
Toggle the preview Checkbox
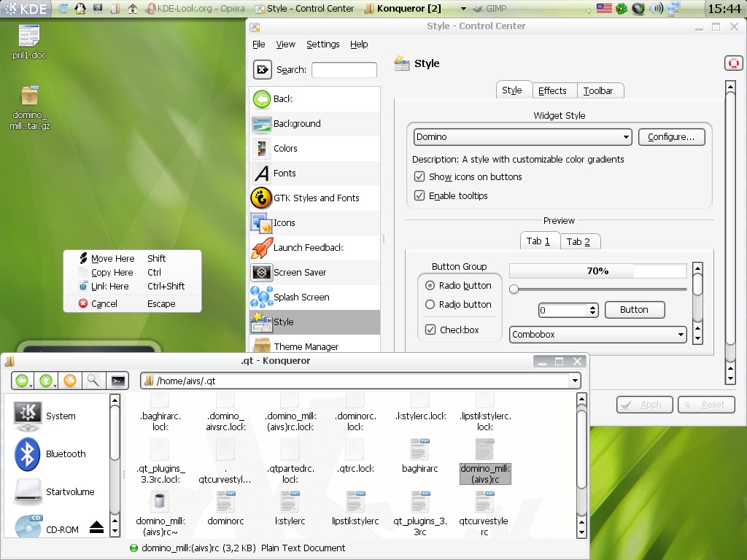point(430,330)
